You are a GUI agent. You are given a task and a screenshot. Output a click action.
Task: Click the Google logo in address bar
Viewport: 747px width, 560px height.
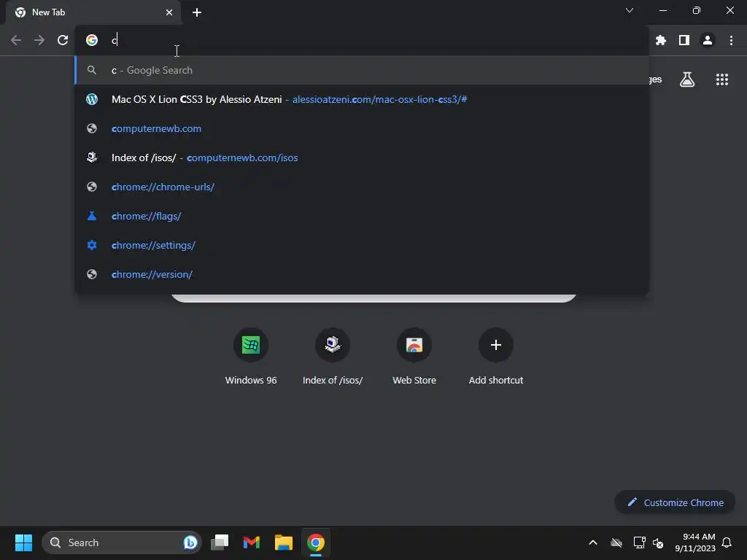coord(92,41)
